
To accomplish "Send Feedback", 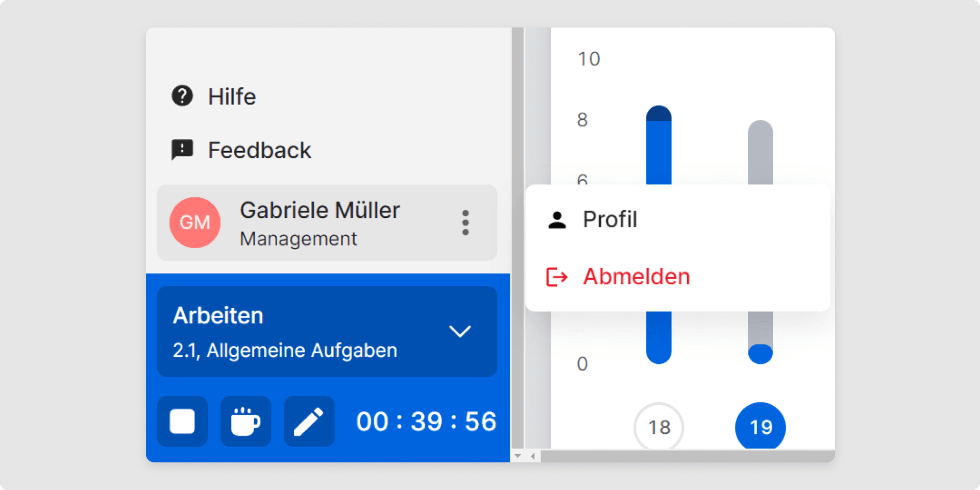I will pyautogui.click(x=259, y=150).
